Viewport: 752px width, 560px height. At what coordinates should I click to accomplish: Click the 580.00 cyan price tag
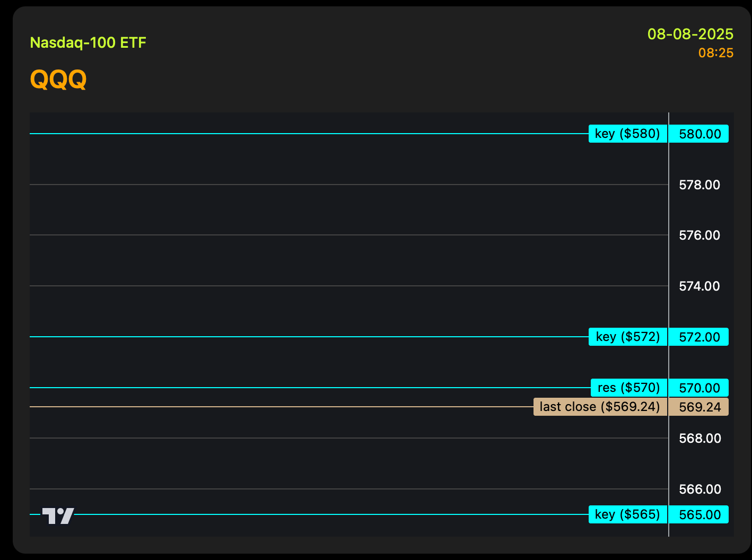pyautogui.click(x=699, y=134)
